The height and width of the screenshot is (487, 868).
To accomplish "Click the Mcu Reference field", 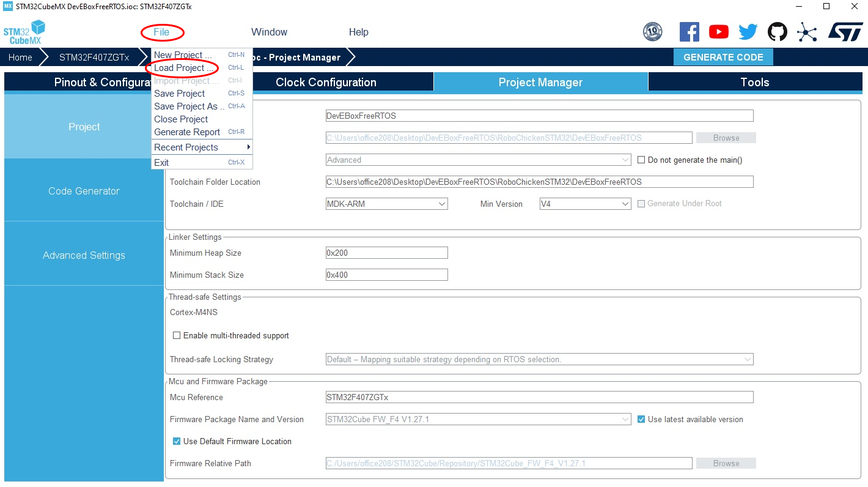I will [x=539, y=397].
